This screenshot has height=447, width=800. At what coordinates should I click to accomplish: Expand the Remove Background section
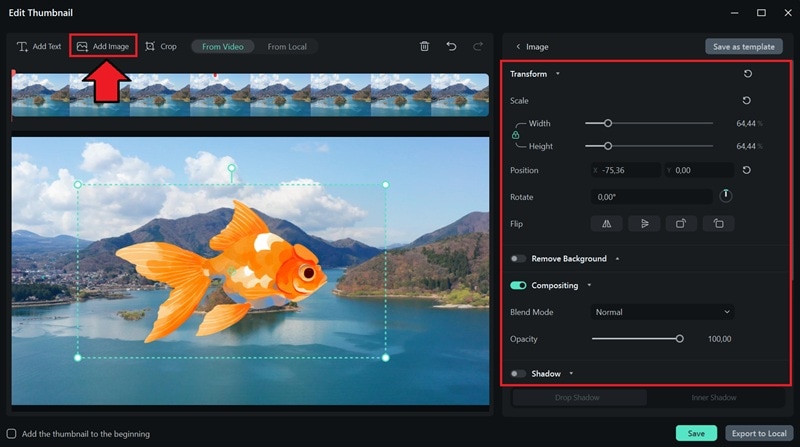pyautogui.click(x=617, y=259)
